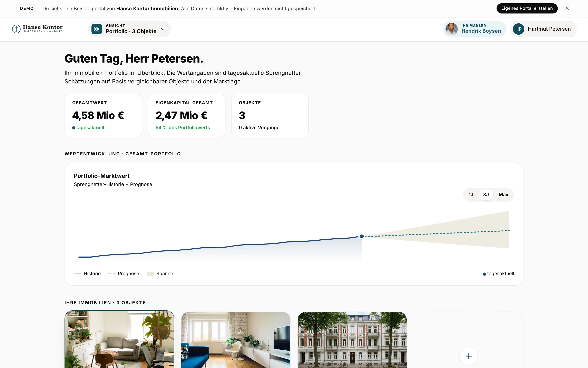The height and width of the screenshot is (368, 588).
Task: Click the Wertentwicklung · Gesamt-Portfolio heading
Action: (x=123, y=154)
